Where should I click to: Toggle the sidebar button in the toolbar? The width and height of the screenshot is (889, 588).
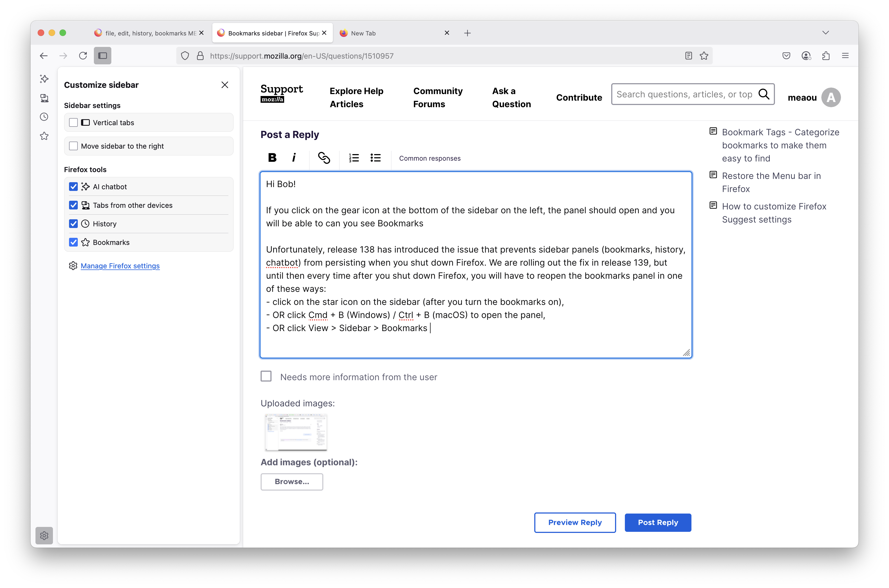103,56
